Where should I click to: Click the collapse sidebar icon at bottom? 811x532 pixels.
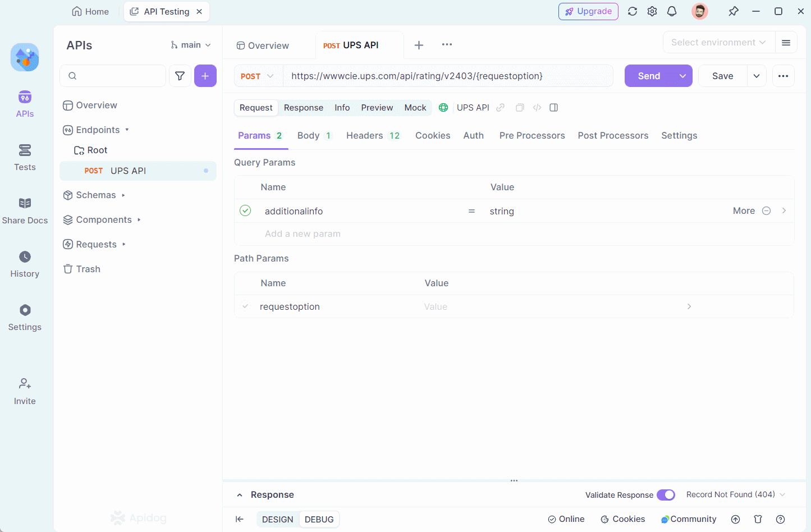pos(240,519)
